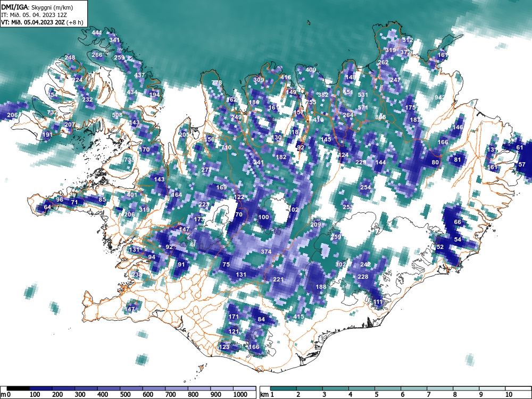Click the visibility value '444' on the map
532x399 pixels.
[97, 32]
